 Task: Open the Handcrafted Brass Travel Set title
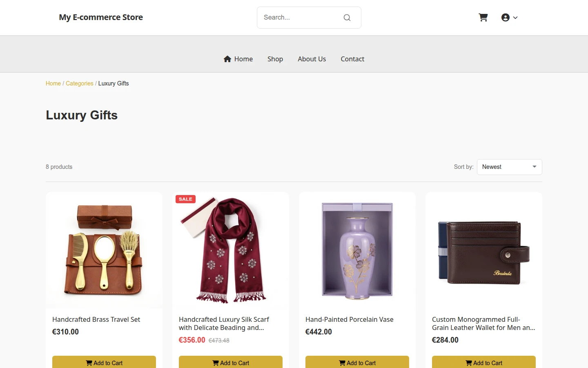click(x=96, y=319)
